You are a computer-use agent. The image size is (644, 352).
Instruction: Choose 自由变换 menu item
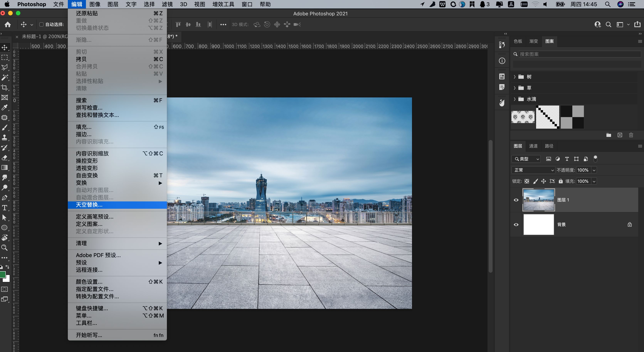pos(117,175)
